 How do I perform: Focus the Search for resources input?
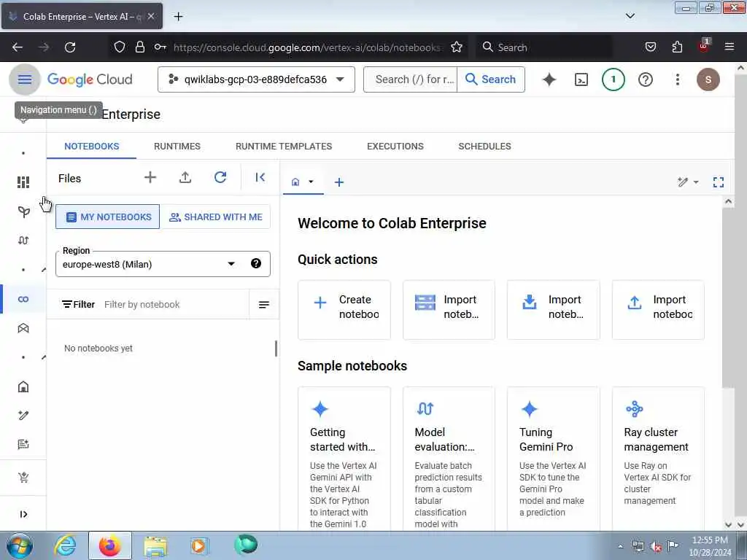(411, 79)
